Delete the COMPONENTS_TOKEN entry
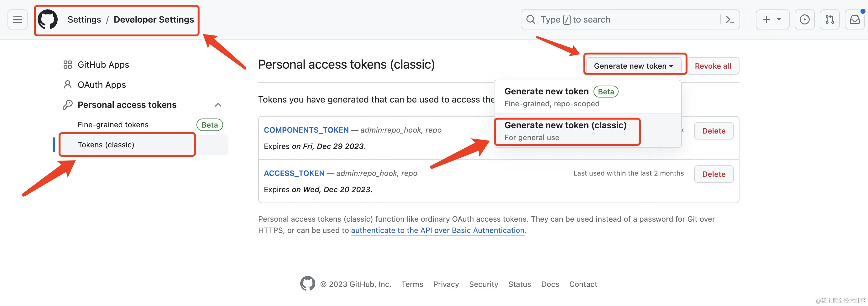 coord(714,131)
